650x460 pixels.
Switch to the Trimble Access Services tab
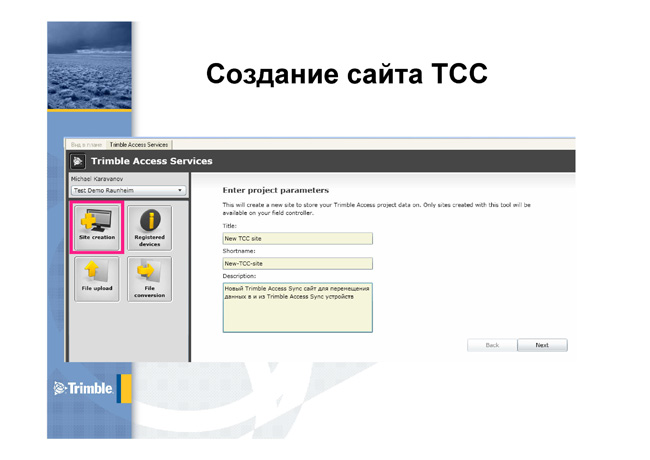tap(139, 145)
